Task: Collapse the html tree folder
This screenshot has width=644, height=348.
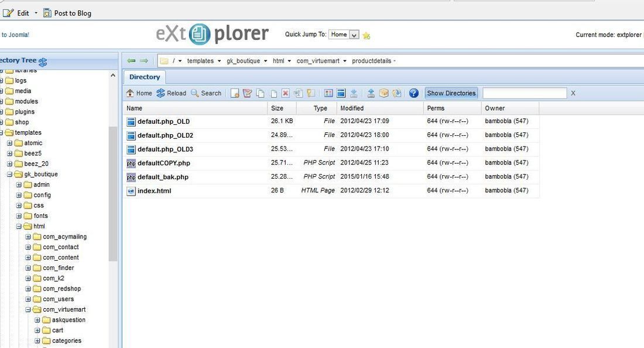Action: (19, 226)
